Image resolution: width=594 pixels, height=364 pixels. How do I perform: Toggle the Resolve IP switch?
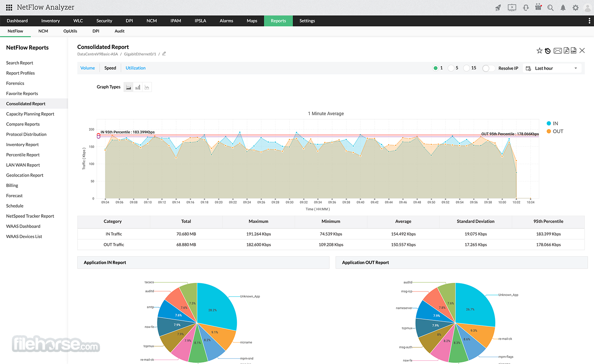[489, 68]
